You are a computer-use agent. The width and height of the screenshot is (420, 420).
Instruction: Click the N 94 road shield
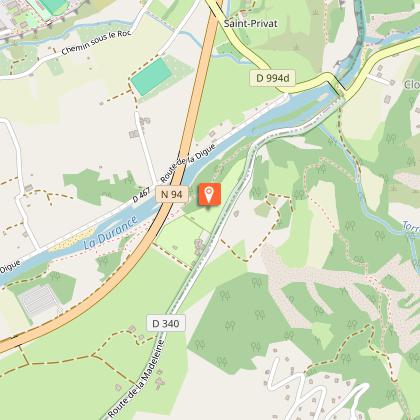(172, 194)
